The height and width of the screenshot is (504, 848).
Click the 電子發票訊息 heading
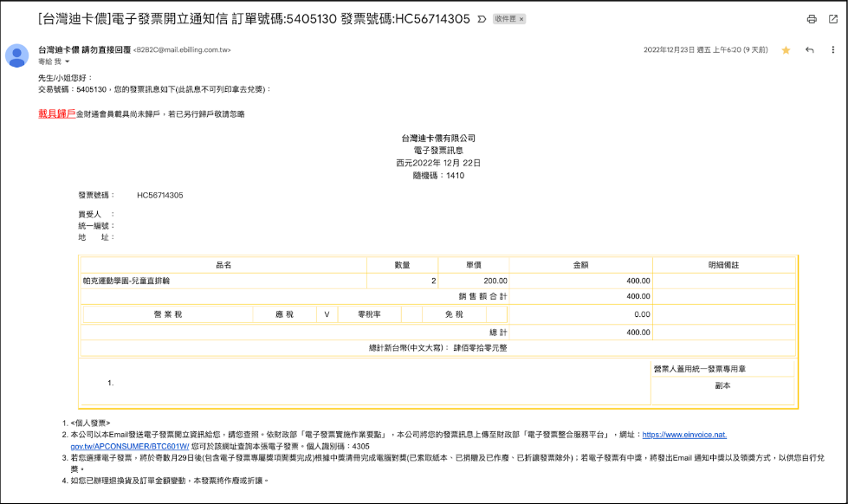pos(438,151)
